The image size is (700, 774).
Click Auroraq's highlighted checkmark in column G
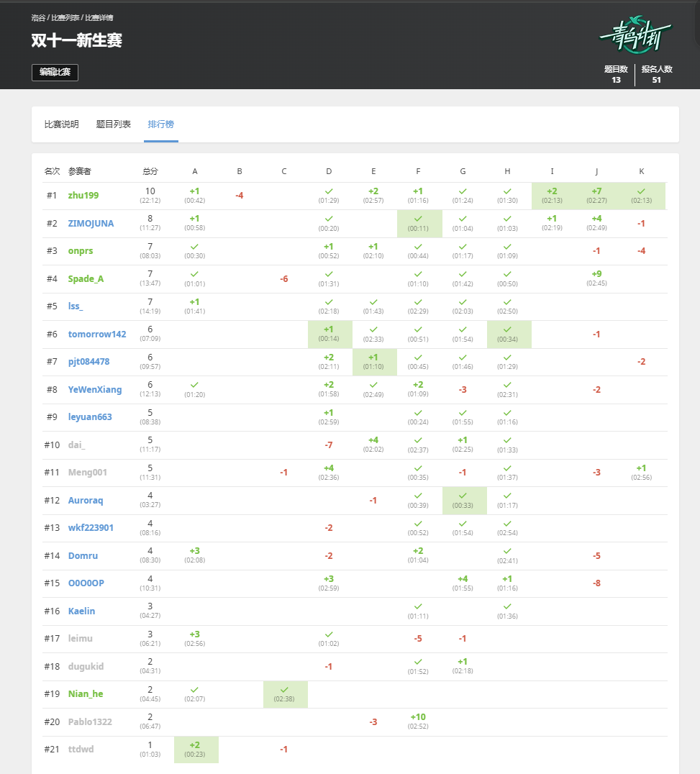pyautogui.click(x=463, y=496)
